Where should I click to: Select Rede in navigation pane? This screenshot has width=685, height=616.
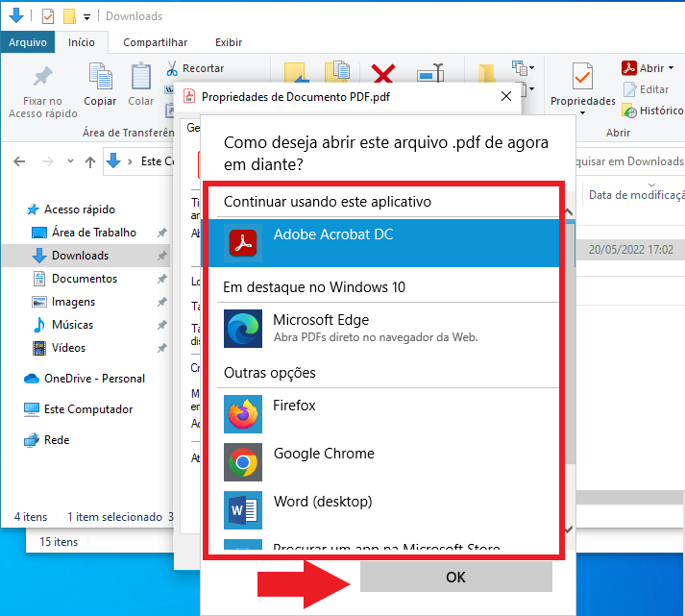47,440
